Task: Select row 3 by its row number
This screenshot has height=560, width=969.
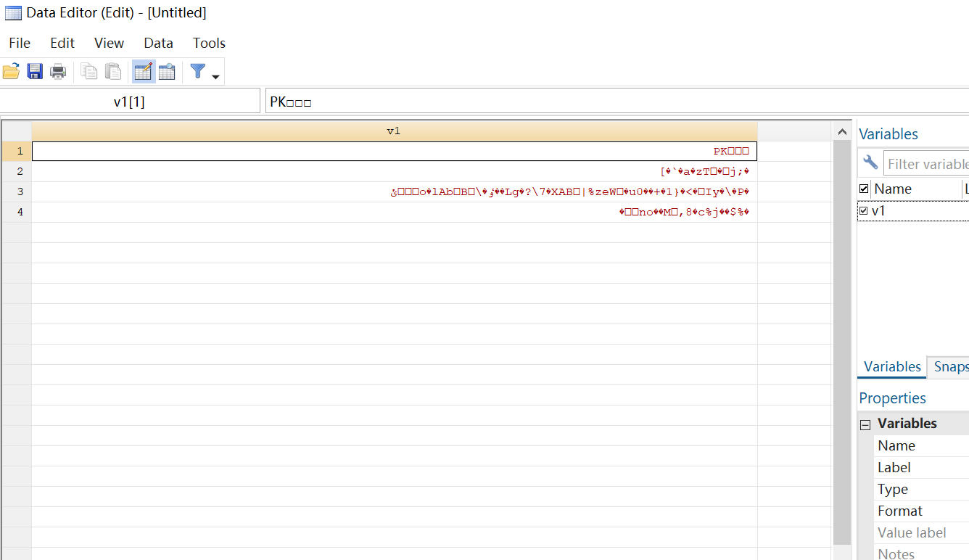Action: (20, 192)
